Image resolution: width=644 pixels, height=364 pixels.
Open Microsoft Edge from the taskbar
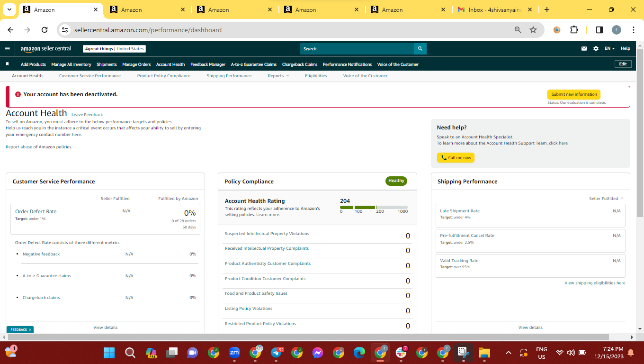coord(359,353)
